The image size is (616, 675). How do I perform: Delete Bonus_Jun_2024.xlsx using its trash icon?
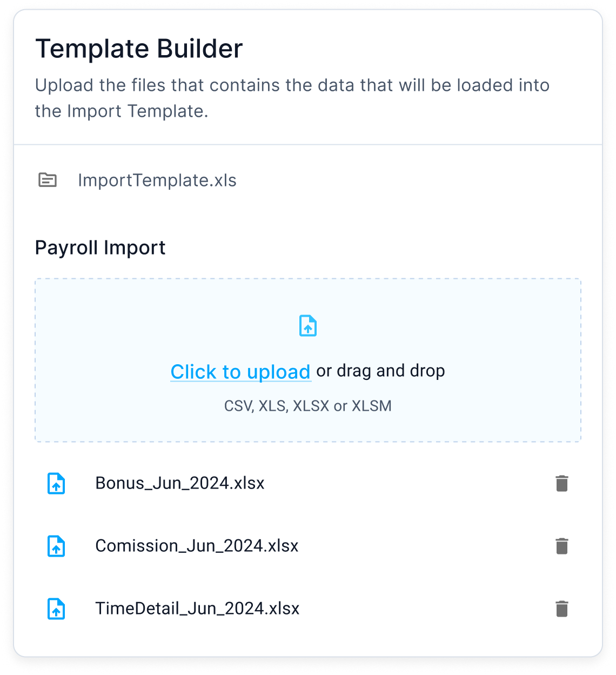coord(561,484)
